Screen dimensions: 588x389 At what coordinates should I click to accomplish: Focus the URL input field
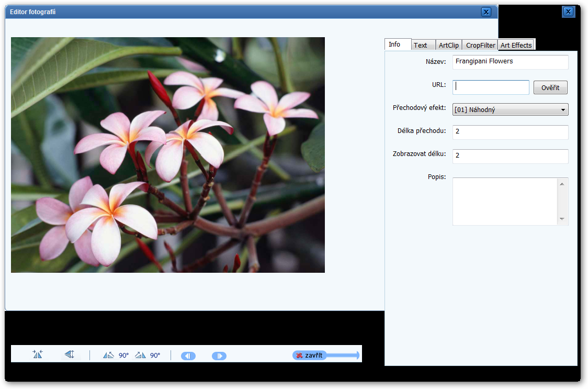tap(491, 87)
